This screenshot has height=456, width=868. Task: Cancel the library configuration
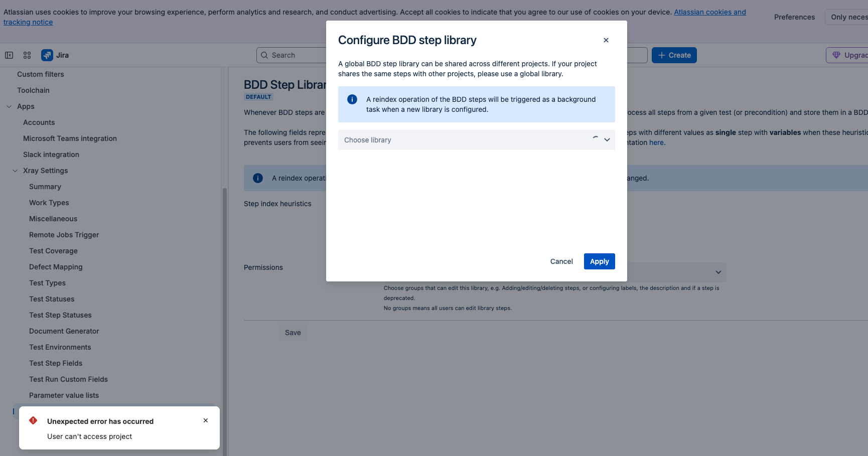coord(561,261)
